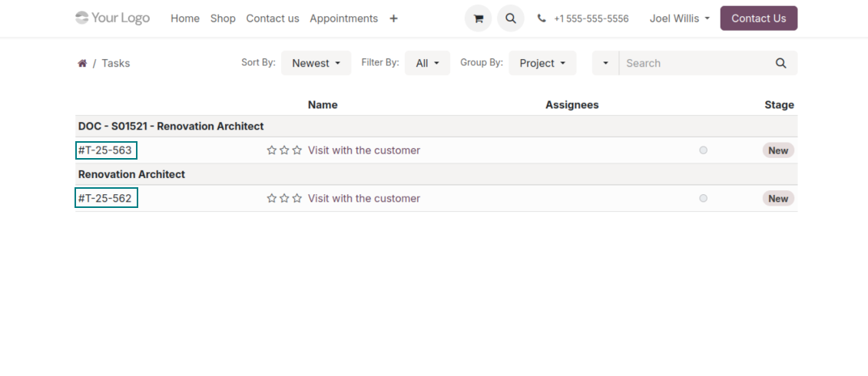This screenshot has height=376, width=868.
Task: Open the Sort By Newest dropdown
Action: coord(316,63)
